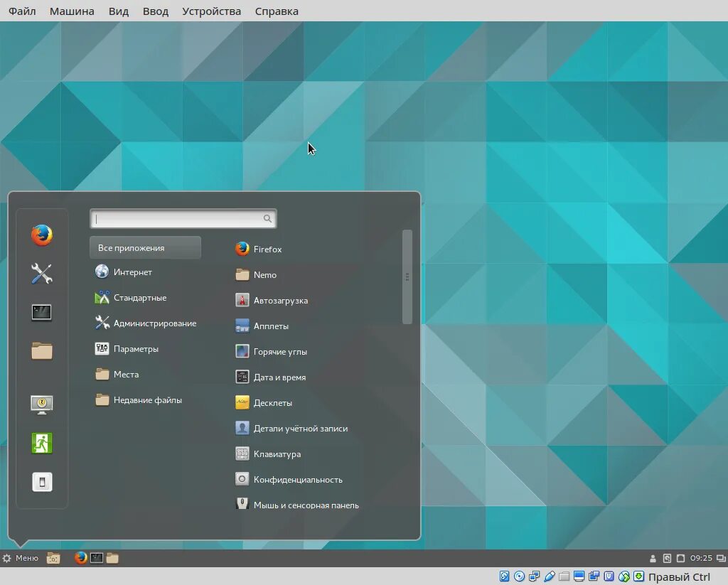
Task: Select the Администрирование category
Action: (x=146, y=323)
